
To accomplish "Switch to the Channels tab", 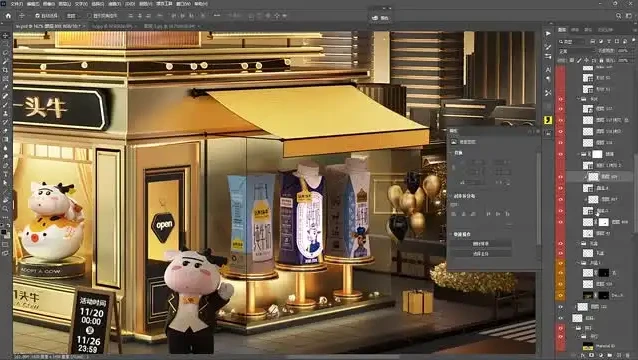I will coord(575,30).
